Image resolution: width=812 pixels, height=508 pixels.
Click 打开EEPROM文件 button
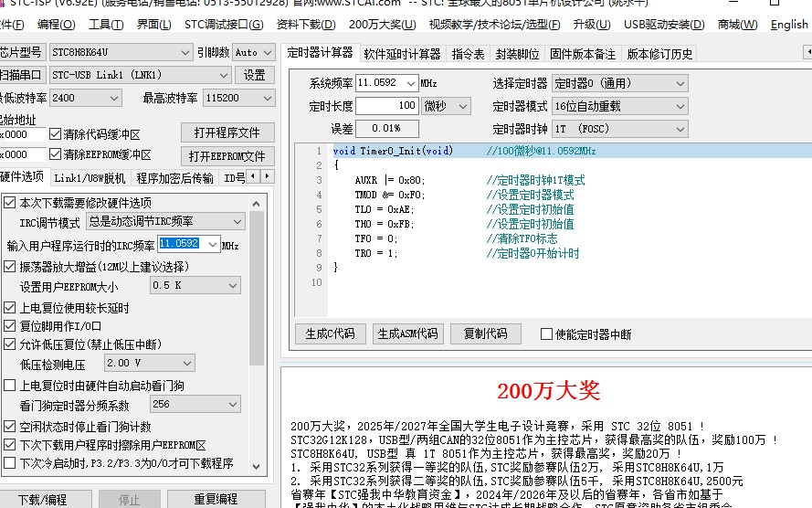click(x=227, y=156)
